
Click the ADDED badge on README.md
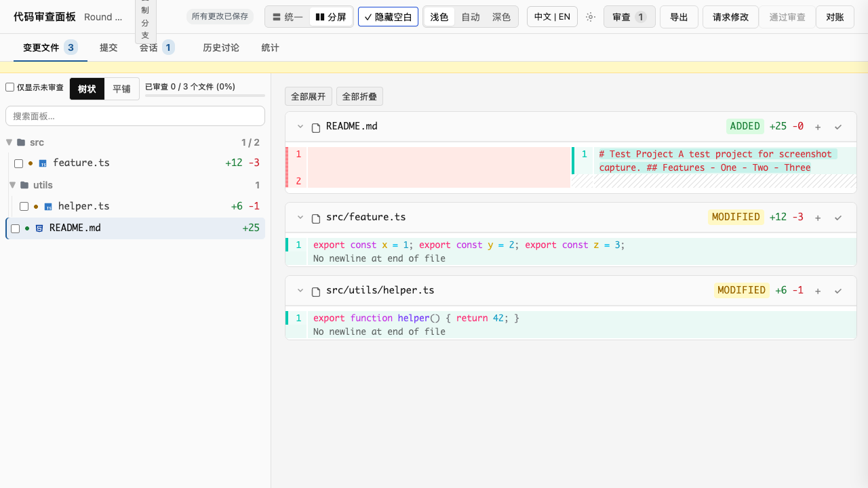pyautogui.click(x=745, y=127)
